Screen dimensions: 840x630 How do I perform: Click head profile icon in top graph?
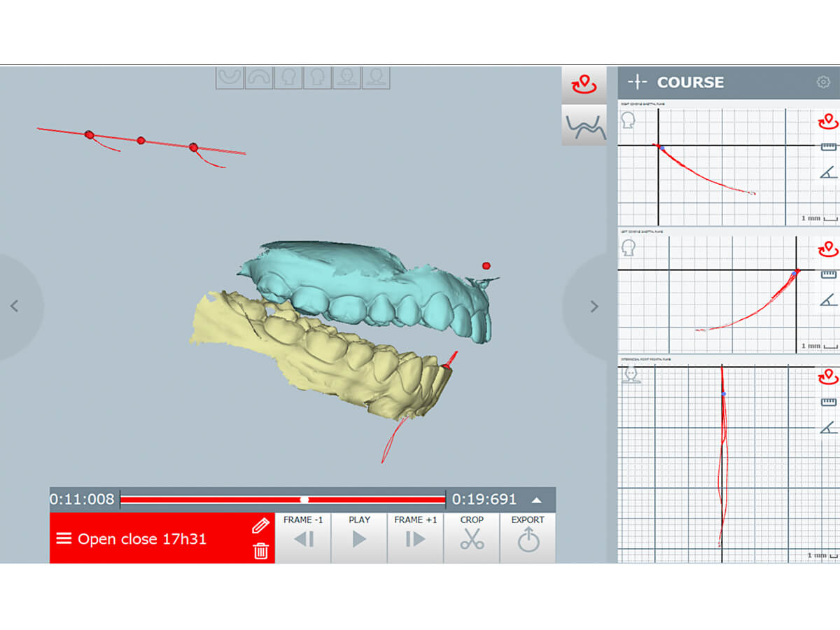[x=629, y=120]
